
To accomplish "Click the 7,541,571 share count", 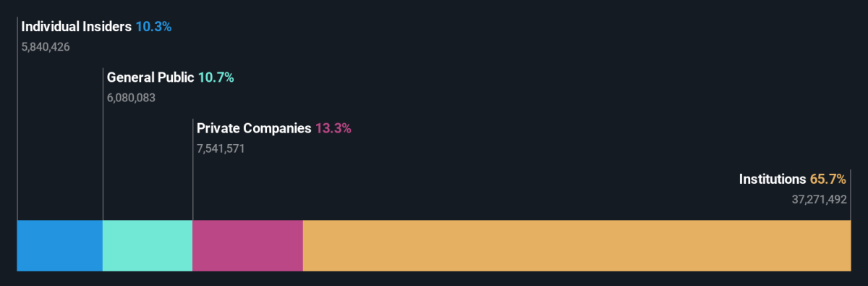I will pyautogui.click(x=221, y=148).
